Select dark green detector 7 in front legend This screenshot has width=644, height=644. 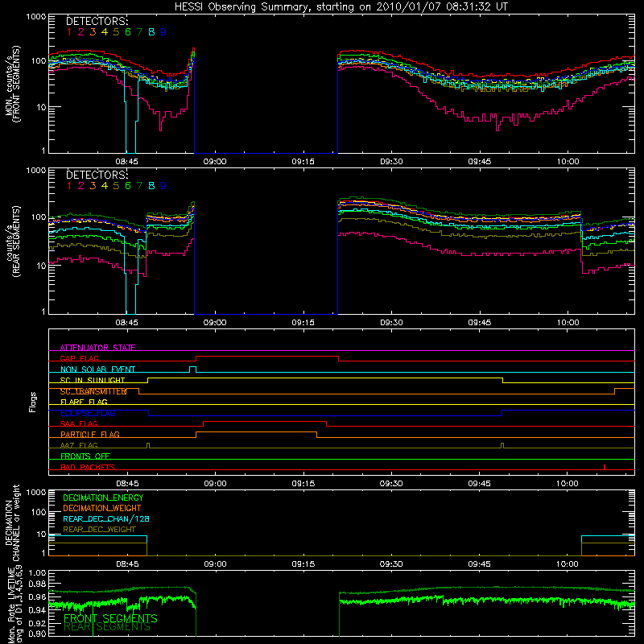tap(139, 32)
